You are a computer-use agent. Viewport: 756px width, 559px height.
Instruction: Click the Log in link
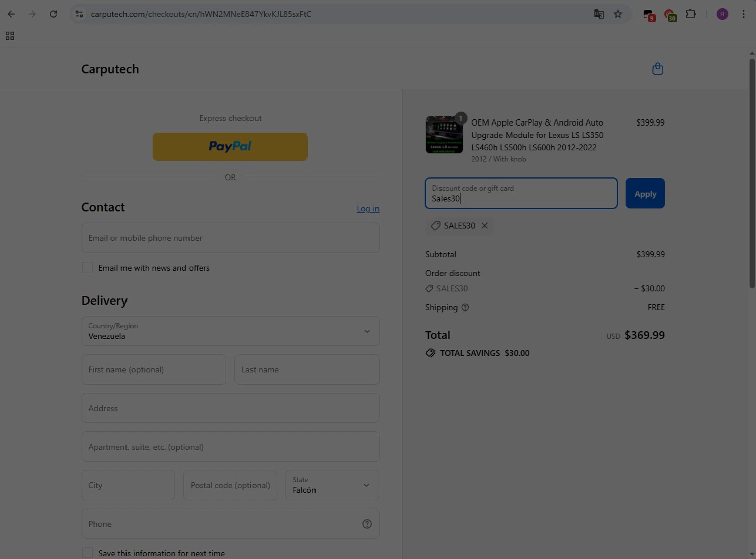pos(368,209)
